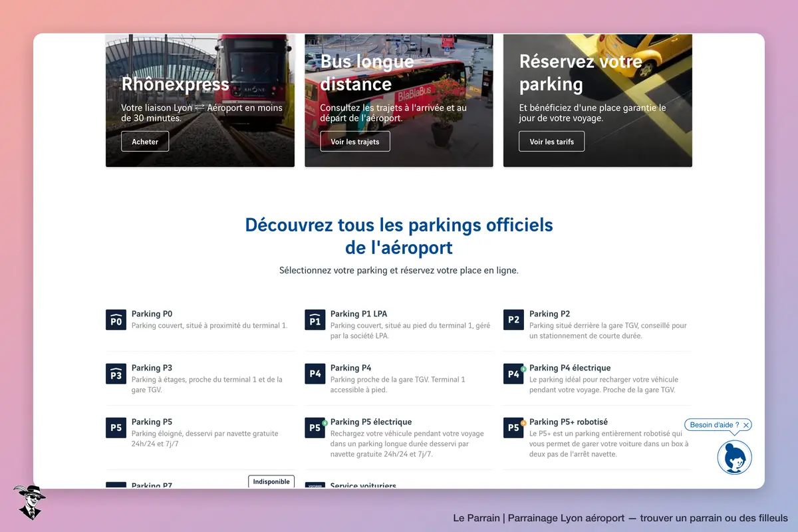
Task: Click 'Parking couvert, situé à proximité du terminal 1.'
Action: click(209, 326)
